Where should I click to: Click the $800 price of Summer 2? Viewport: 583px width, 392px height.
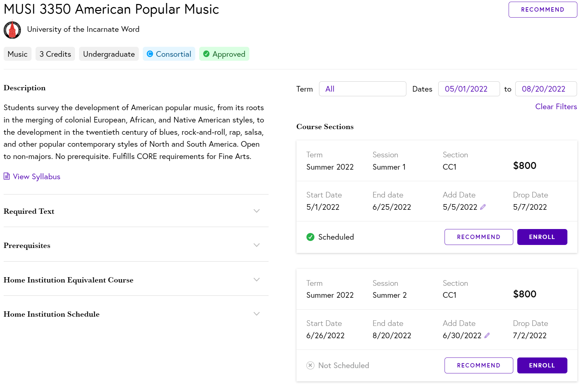525,294
